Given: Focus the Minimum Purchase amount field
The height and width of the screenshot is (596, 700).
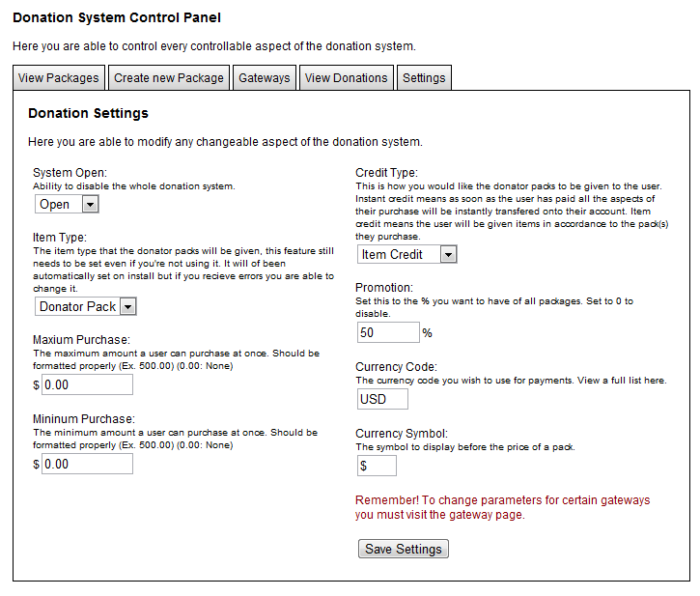Looking at the screenshot, I should [x=87, y=464].
